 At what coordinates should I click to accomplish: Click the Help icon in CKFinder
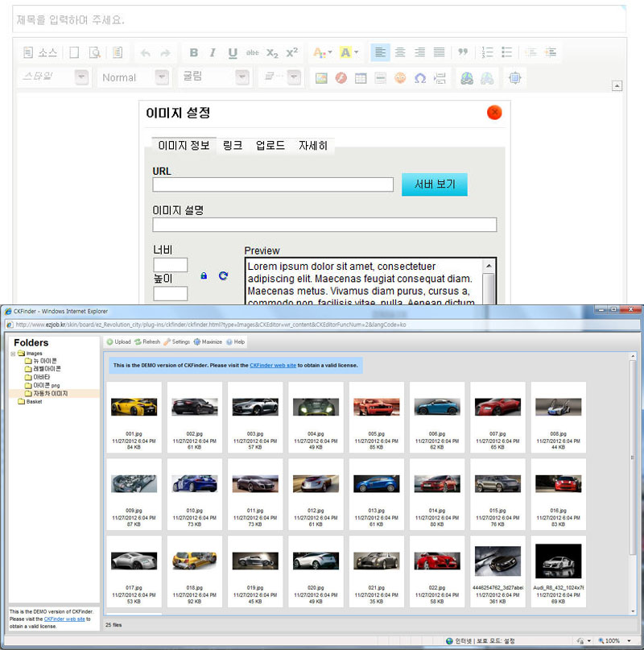[x=234, y=342]
